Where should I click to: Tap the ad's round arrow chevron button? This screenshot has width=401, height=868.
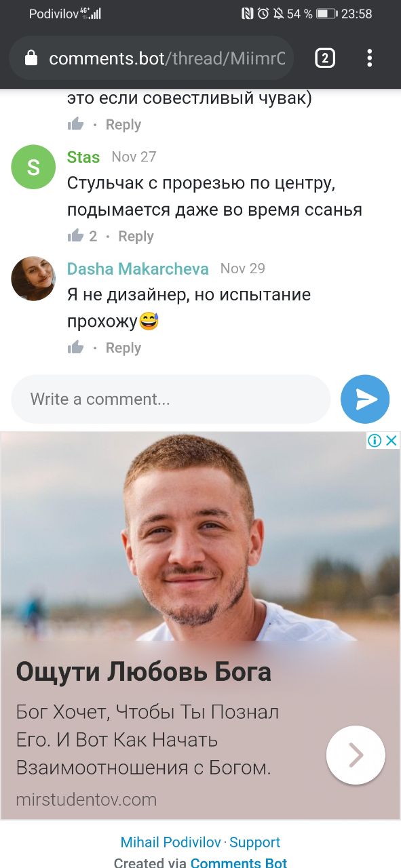[356, 755]
